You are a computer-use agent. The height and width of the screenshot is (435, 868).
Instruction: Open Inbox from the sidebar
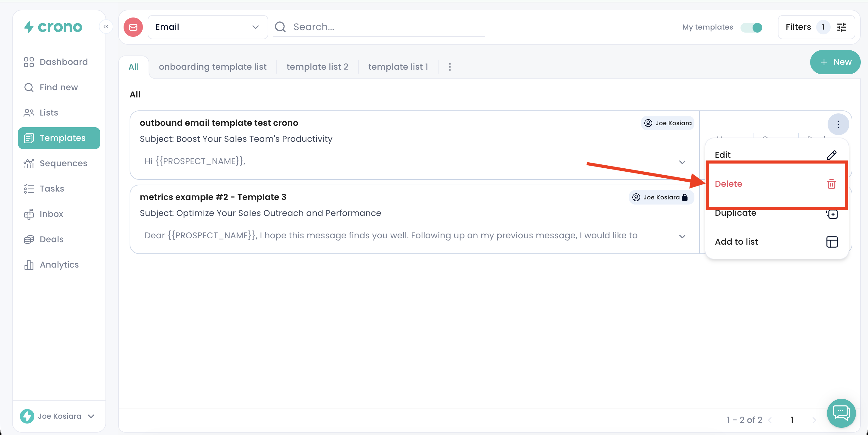coord(51,214)
